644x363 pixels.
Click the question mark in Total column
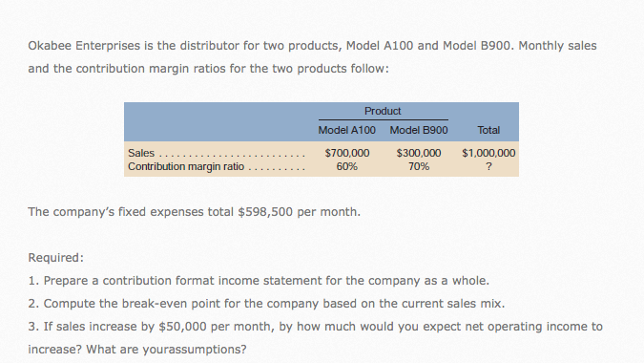click(x=488, y=166)
